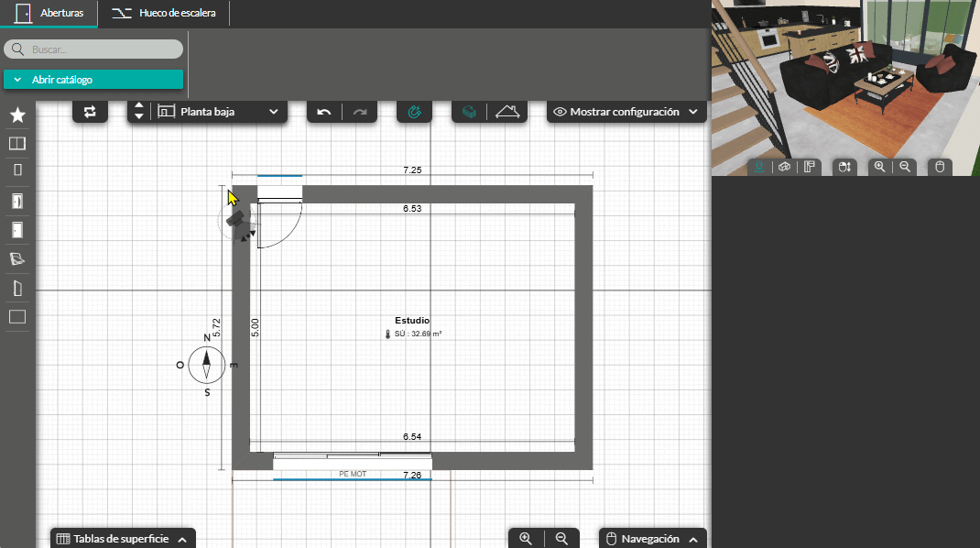980x548 pixels.
Task: Zoom out on the 3D preview
Action: pyautogui.click(x=905, y=167)
